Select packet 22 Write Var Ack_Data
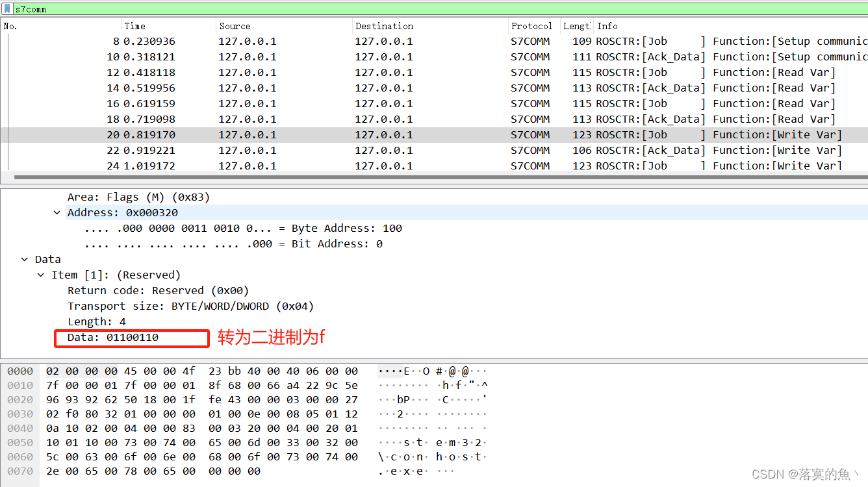Screen dimensions: 868x487 point(434,150)
